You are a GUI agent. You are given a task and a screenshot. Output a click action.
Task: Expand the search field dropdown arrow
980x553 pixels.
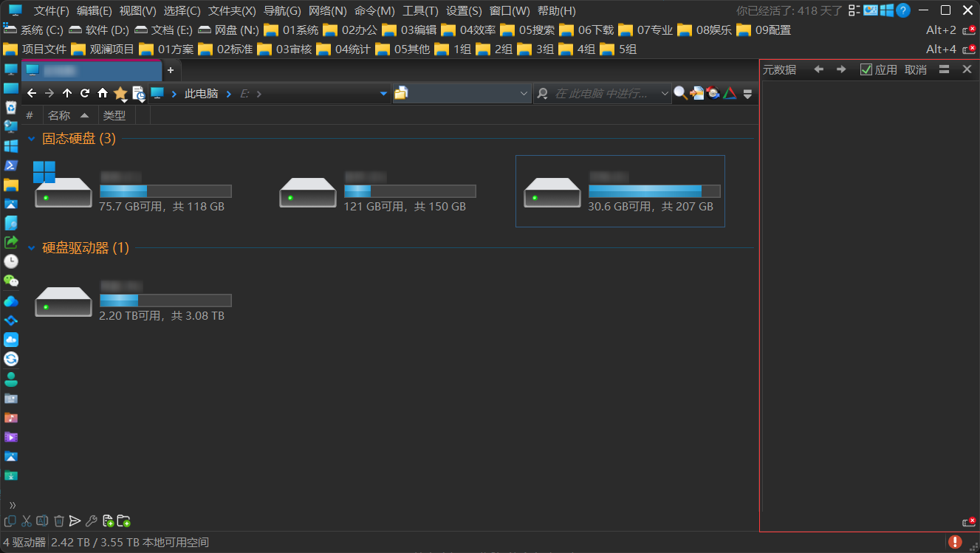click(x=665, y=94)
